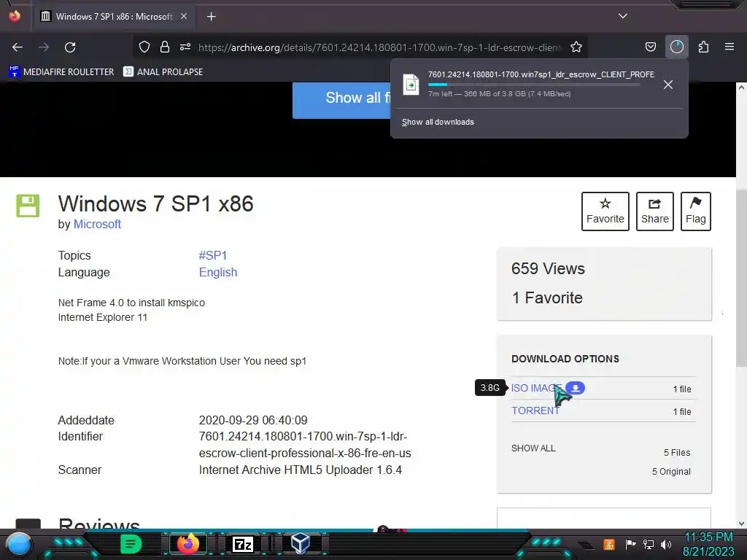Click the page's vertical scrollbar thumb
Screen dimensions: 747x560
point(741,278)
